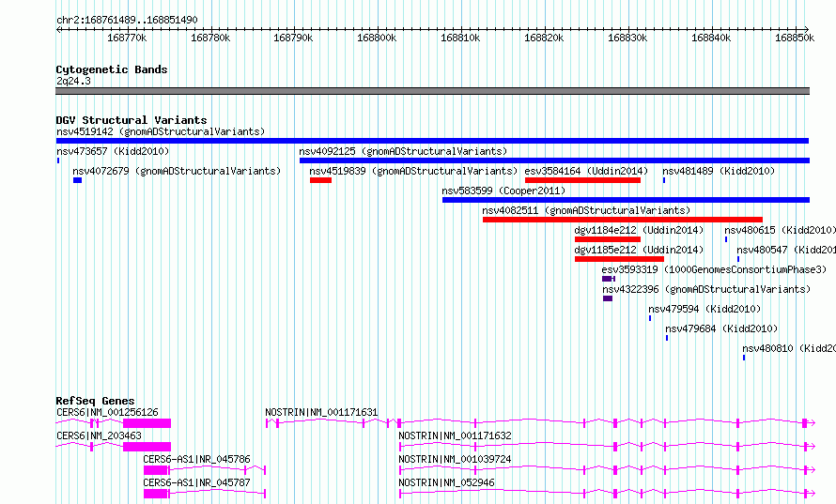The width and height of the screenshot is (836, 504).
Task: Open nsv479684 (Kidd2010) variant label
Action: (721, 328)
